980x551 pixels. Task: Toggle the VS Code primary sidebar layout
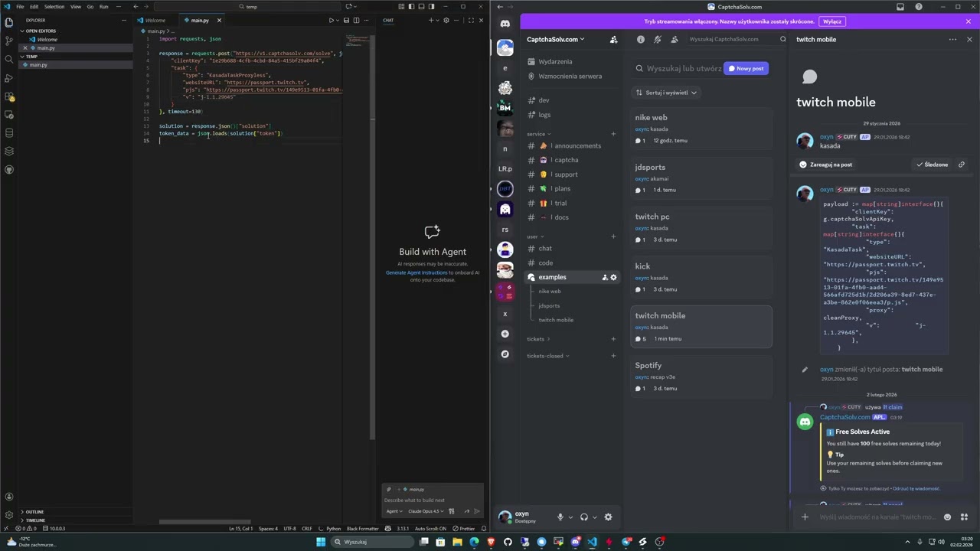click(411, 7)
